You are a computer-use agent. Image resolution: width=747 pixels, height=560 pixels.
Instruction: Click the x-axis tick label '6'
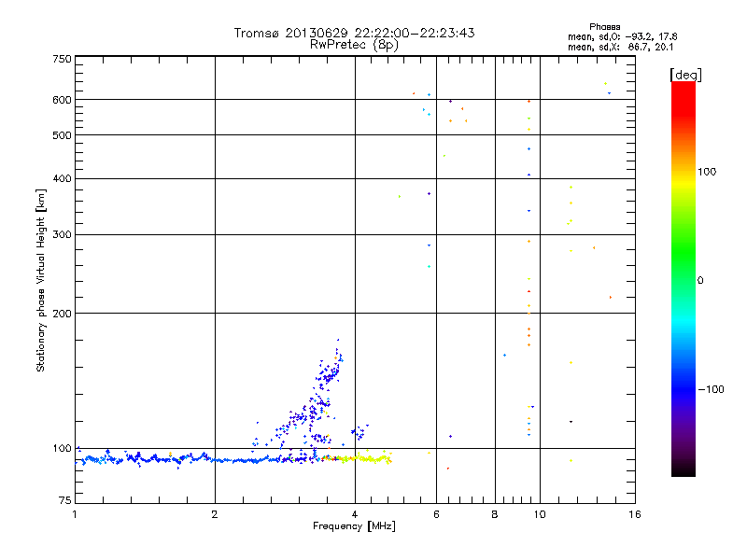436,514
